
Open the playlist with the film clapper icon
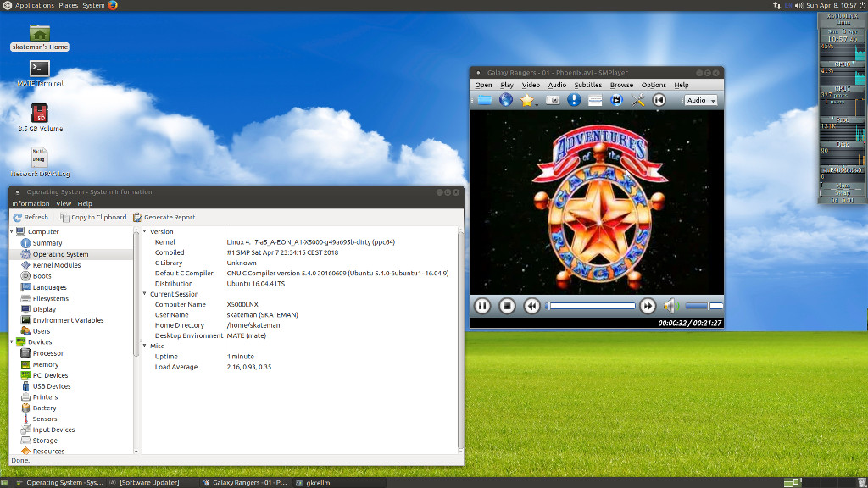617,100
